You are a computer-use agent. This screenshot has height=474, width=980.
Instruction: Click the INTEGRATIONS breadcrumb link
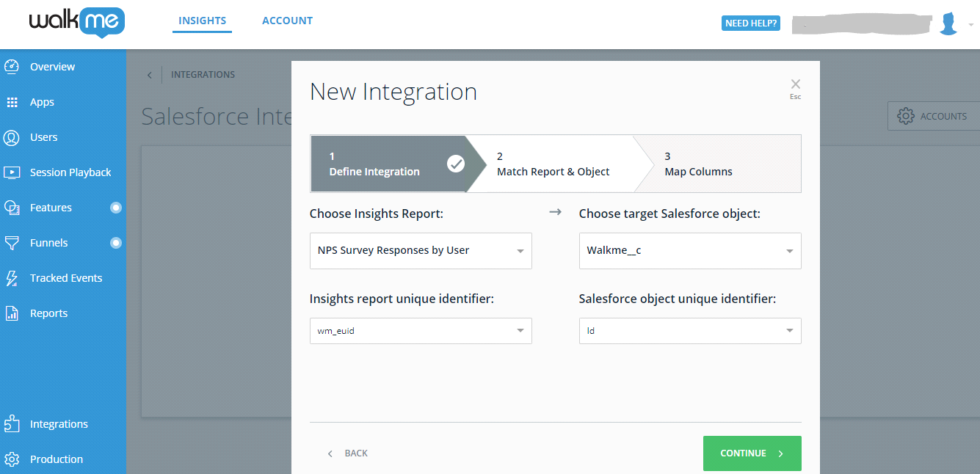click(203, 75)
